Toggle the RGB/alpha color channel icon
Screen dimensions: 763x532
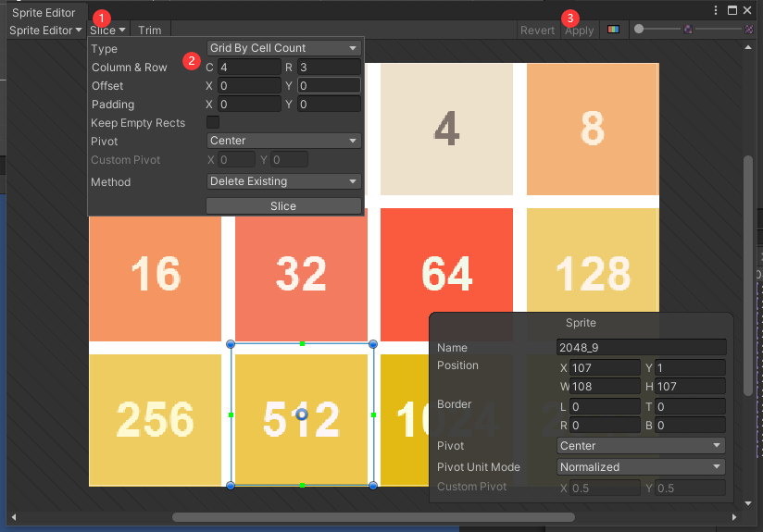point(613,30)
